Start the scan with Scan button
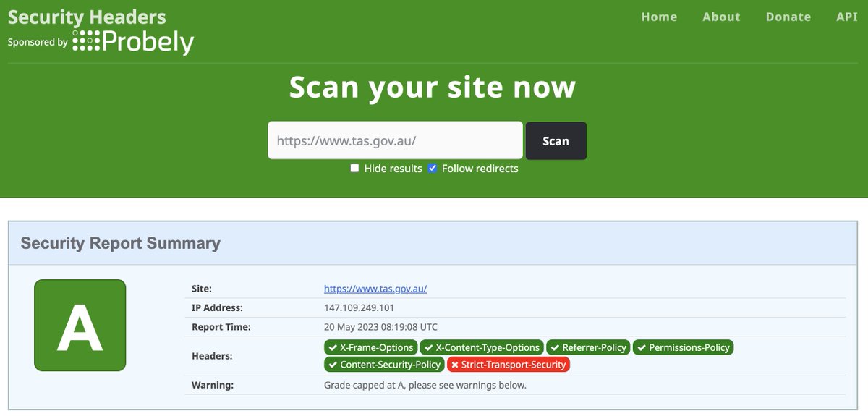The image size is (868, 416). point(556,140)
